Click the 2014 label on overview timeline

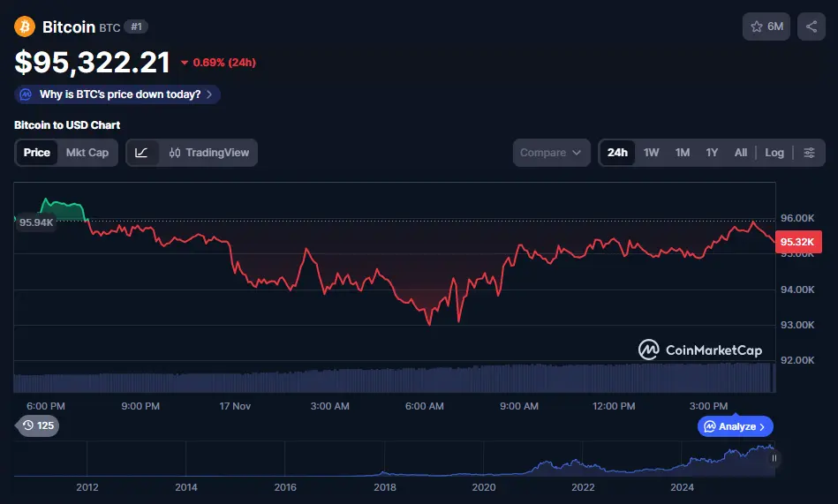coord(186,487)
